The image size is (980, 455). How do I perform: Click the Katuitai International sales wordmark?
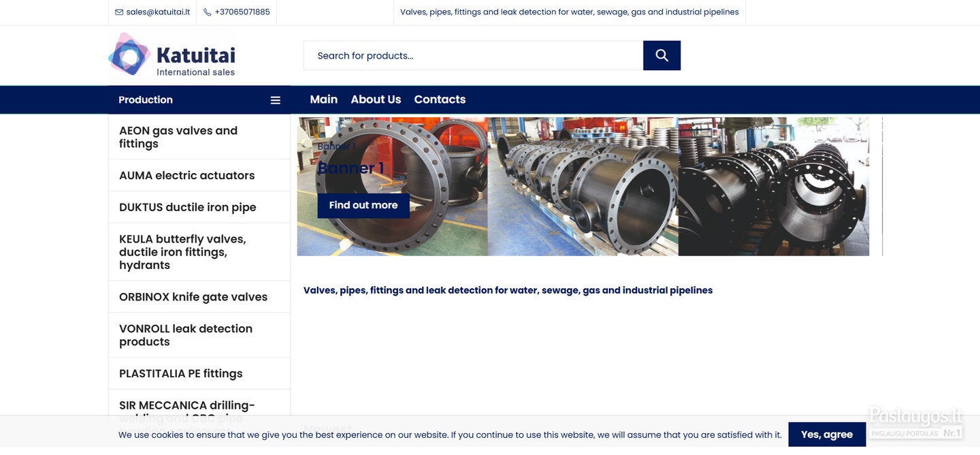196,61
